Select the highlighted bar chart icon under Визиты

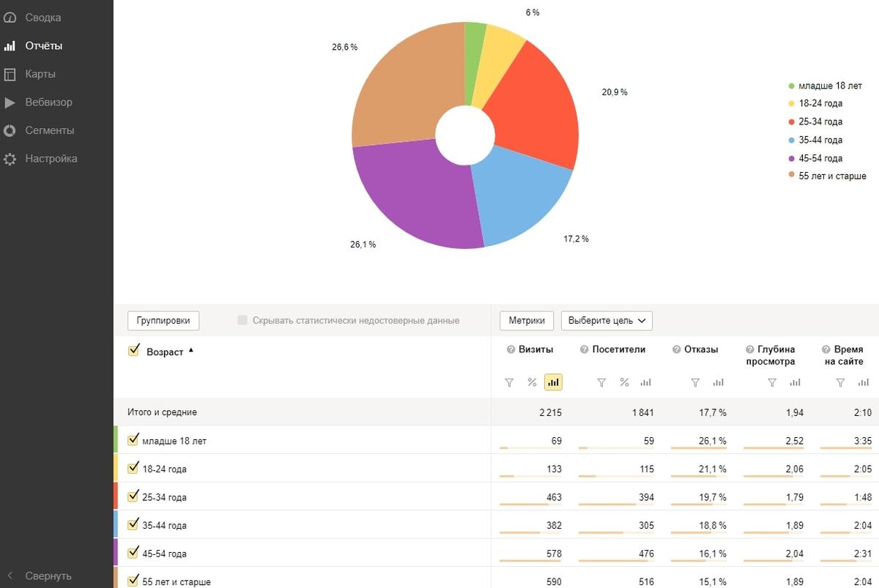tap(553, 382)
